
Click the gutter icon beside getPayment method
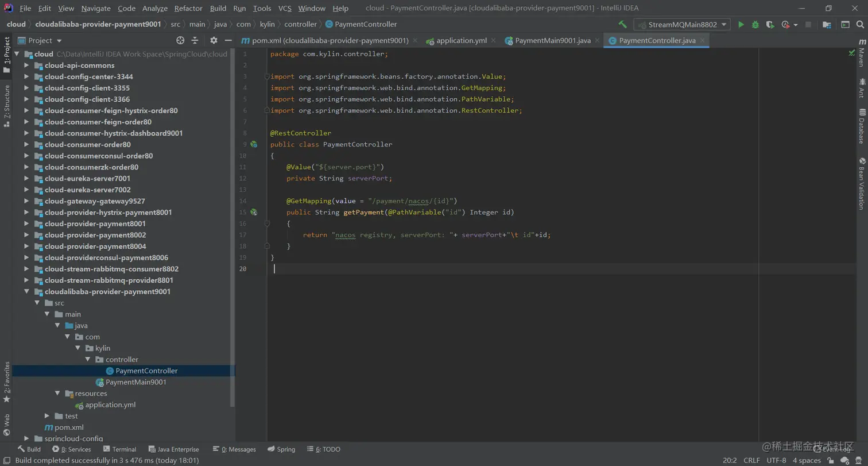tap(253, 212)
